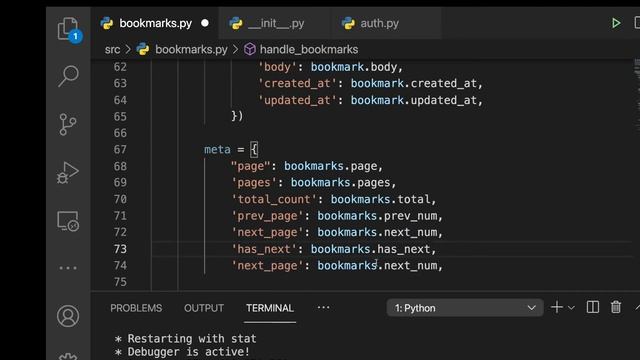Image resolution: width=640 pixels, height=360 pixels.
Task: Select the TERMINAL panel tab
Action: [270, 308]
